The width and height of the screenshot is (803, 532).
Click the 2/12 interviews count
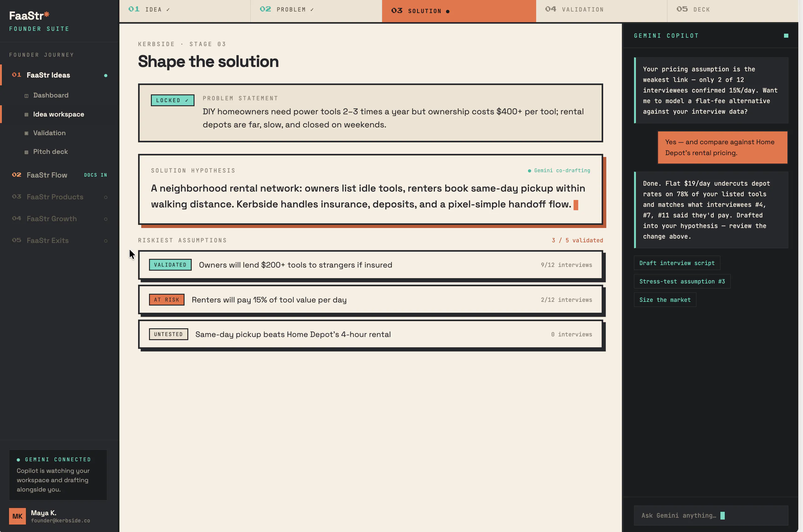click(x=566, y=300)
